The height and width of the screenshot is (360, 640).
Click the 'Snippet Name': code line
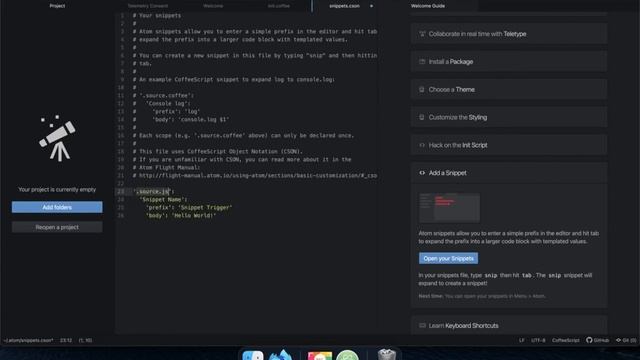[163, 199]
